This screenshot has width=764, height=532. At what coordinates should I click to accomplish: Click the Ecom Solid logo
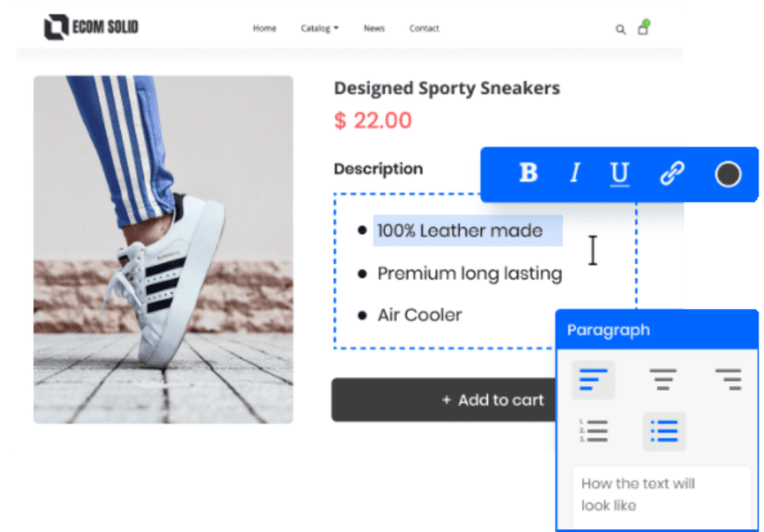(91, 27)
